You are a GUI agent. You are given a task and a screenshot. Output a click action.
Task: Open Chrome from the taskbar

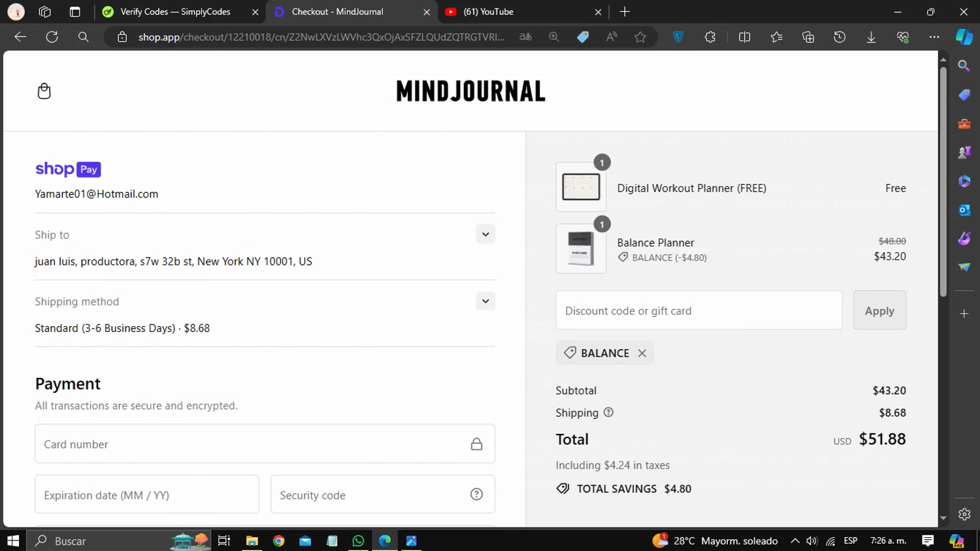(x=279, y=541)
